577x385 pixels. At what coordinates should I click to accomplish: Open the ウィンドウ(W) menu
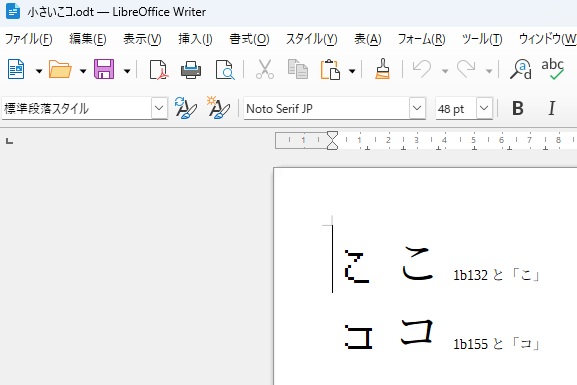pyautogui.click(x=548, y=39)
